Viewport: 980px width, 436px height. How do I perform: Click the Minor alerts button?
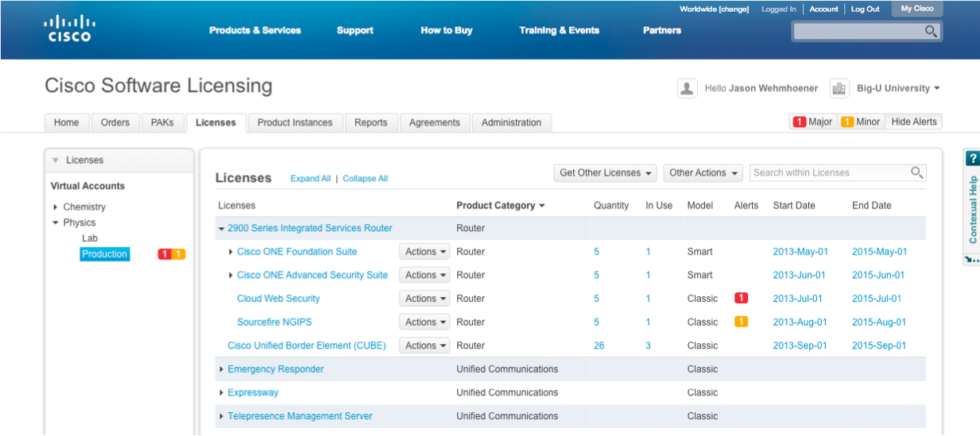click(861, 122)
